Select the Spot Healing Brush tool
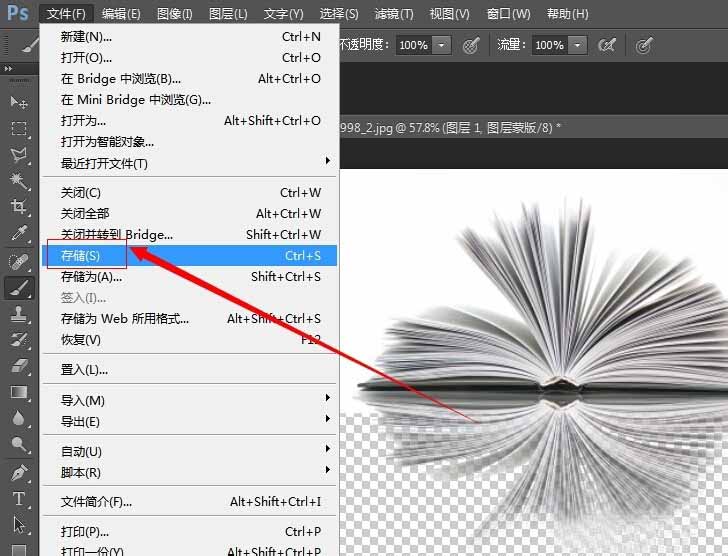The image size is (728, 556). pos(19,262)
